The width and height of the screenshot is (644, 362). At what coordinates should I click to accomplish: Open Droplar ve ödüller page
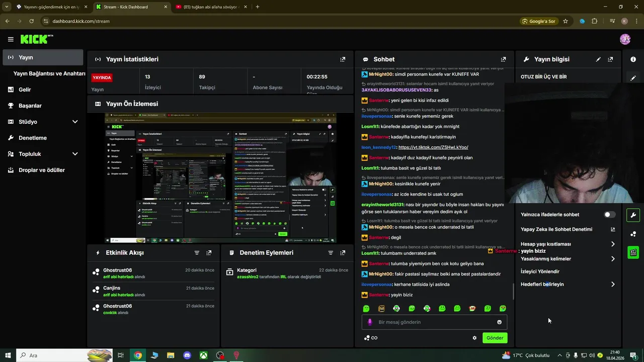pos(42,170)
